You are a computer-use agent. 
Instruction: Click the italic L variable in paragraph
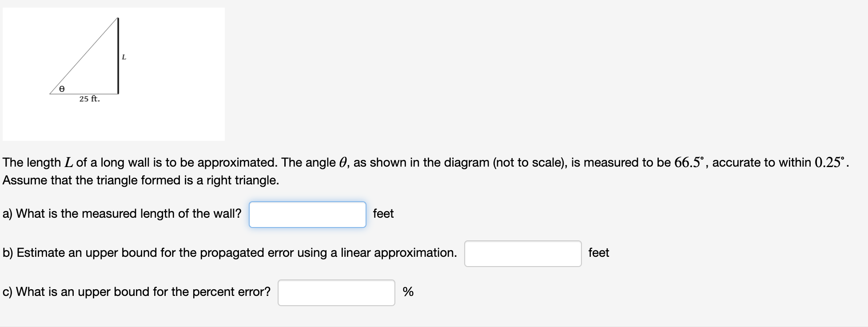68,163
